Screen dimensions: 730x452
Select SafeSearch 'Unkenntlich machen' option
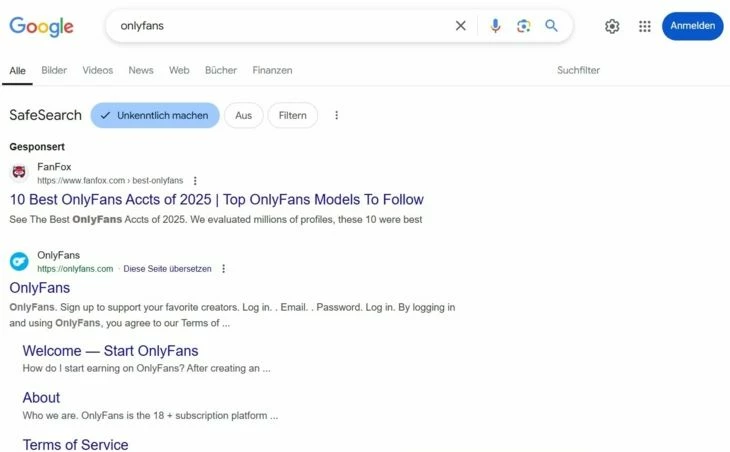pos(155,115)
